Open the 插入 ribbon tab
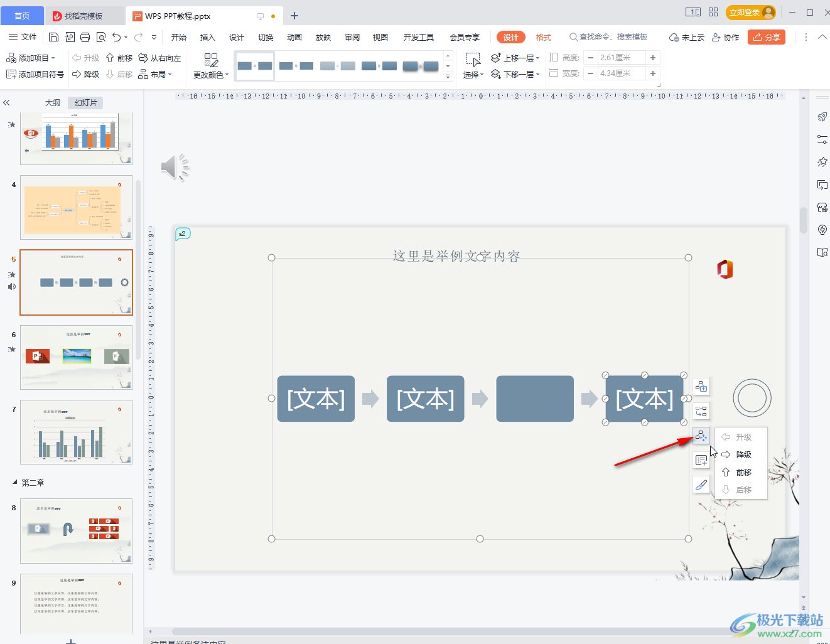 pyautogui.click(x=207, y=37)
